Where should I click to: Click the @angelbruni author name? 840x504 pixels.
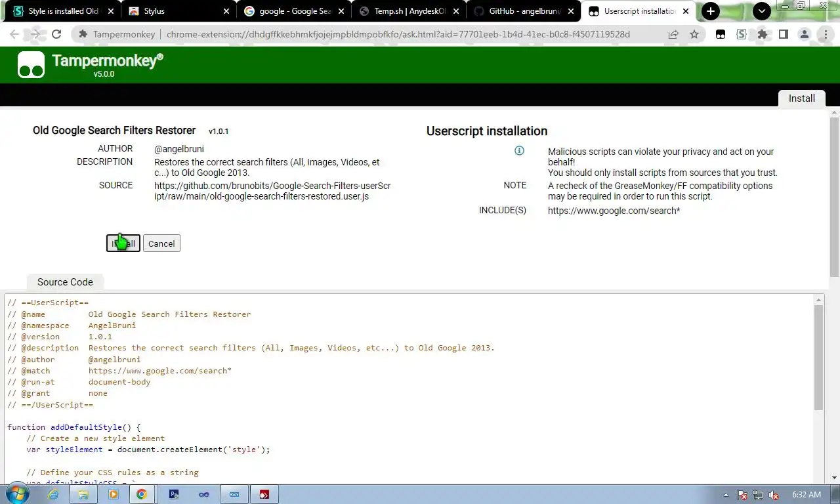[179, 149]
